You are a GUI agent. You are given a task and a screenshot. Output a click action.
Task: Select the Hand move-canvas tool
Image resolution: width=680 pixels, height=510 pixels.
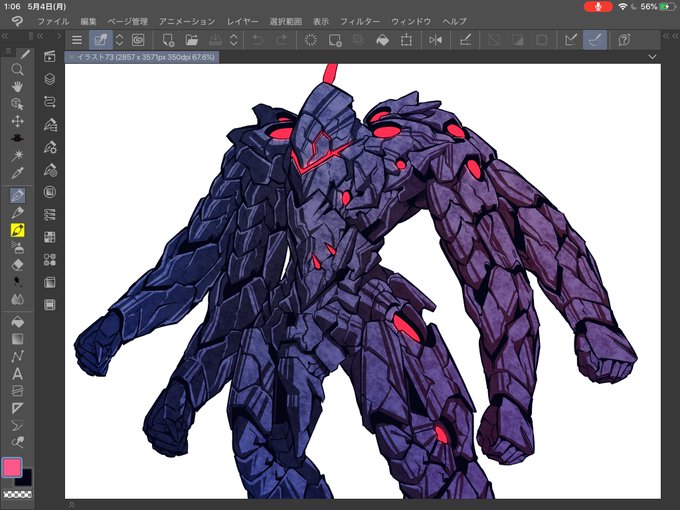[x=17, y=87]
